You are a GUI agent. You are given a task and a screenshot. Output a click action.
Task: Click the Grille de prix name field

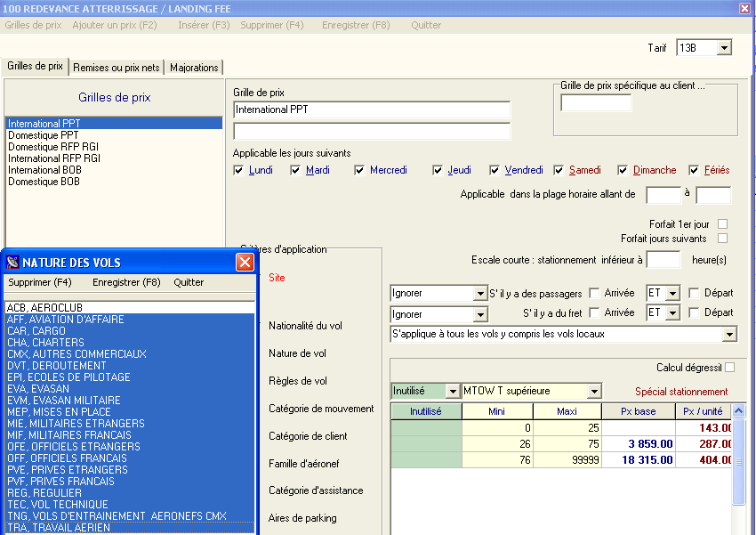372,109
